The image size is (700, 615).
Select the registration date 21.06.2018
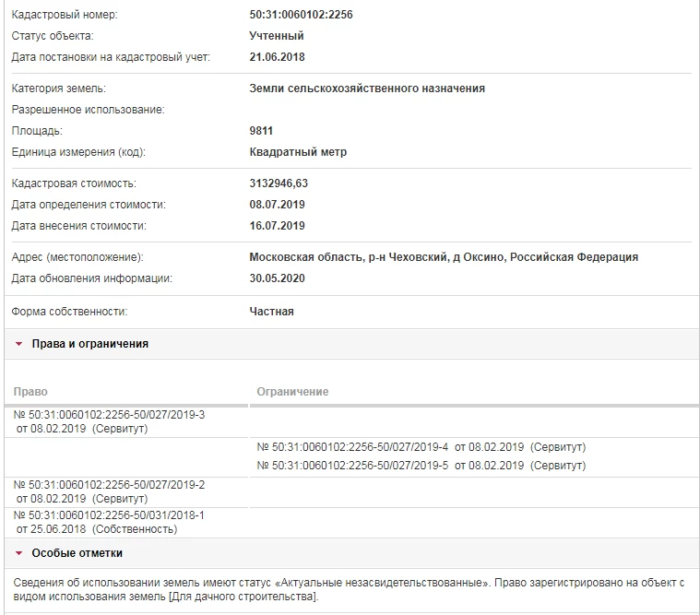pyautogui.click(x=277, y=57)
